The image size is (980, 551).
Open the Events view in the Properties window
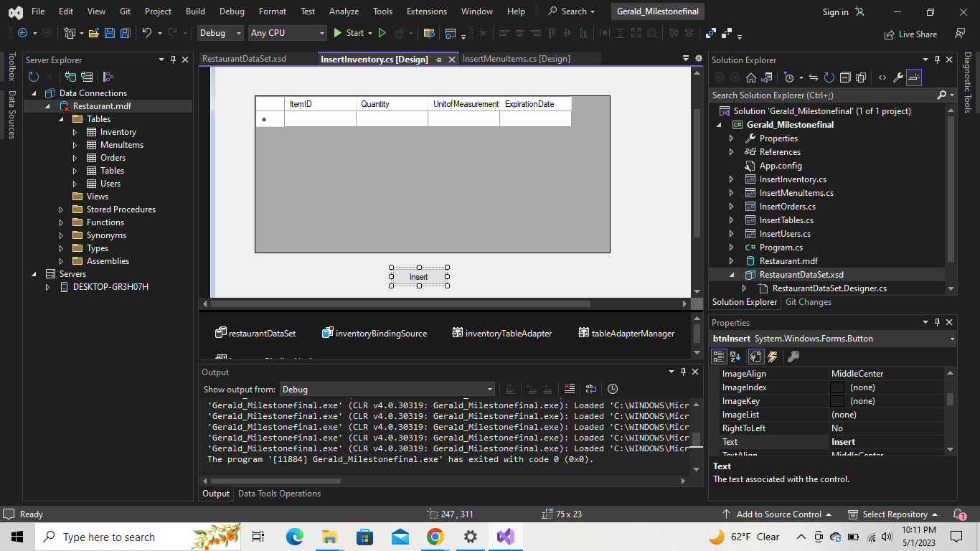click(x=773, y=357)
